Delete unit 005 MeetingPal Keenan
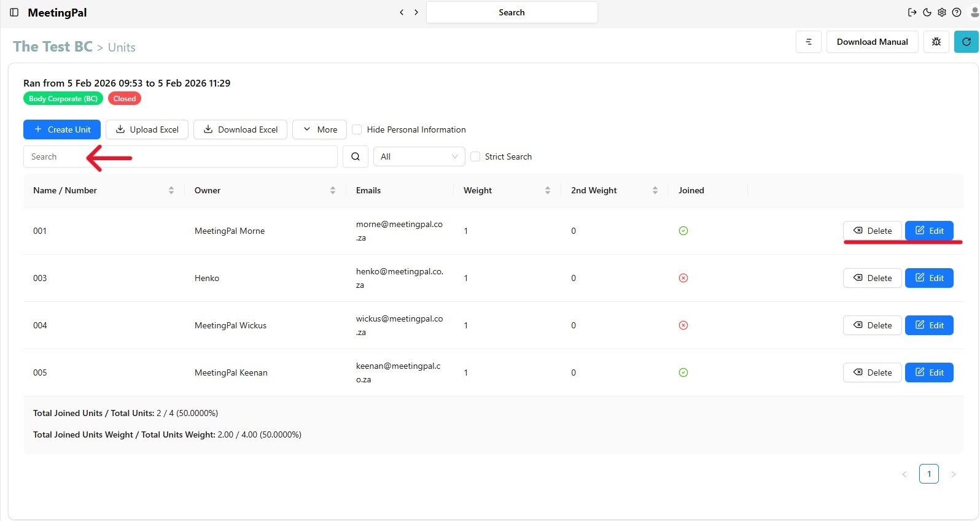The width and height of the screenshot is (980, 521). (x=872, y=372)
